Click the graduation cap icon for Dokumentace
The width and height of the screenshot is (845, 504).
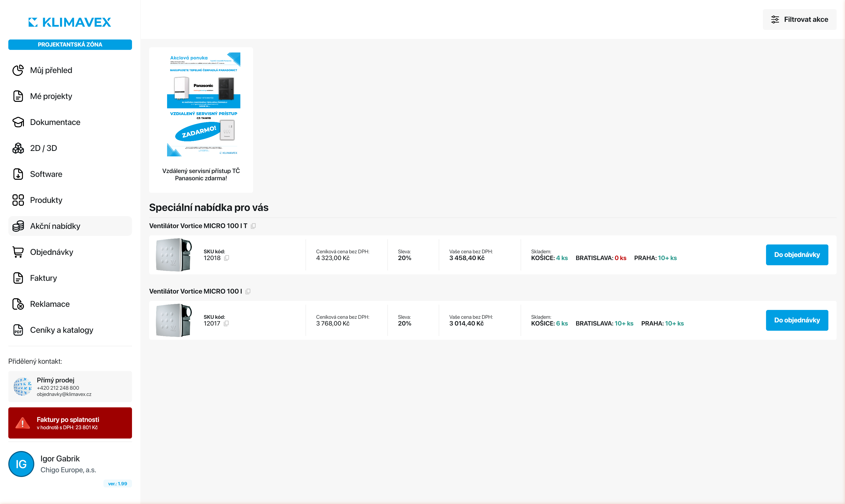pyautogui.click(x=18, y=122)
